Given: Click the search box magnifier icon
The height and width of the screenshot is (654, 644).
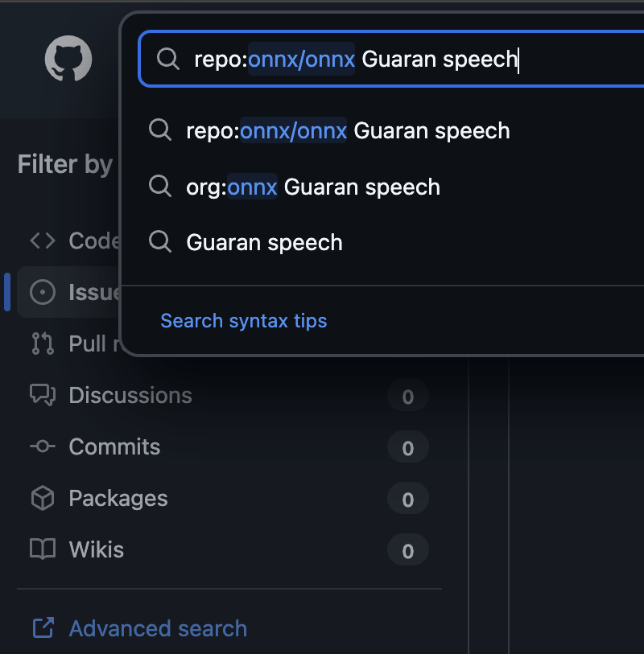Looking at the screenshot, I should coord(167,59).
